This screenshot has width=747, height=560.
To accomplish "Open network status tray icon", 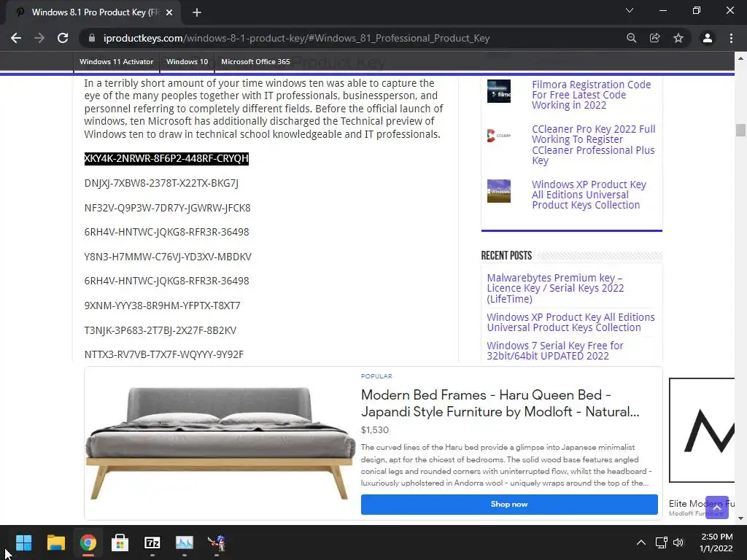I will click(661, 542).
